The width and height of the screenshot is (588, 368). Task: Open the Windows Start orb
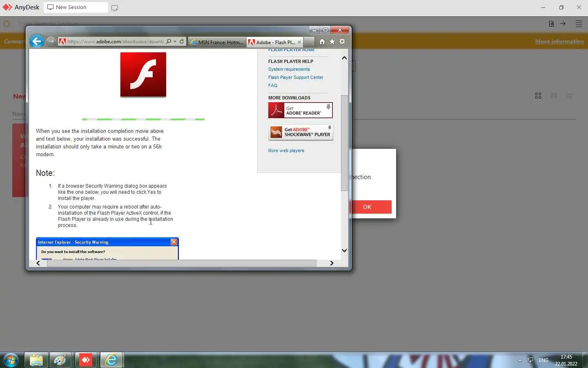11,360
